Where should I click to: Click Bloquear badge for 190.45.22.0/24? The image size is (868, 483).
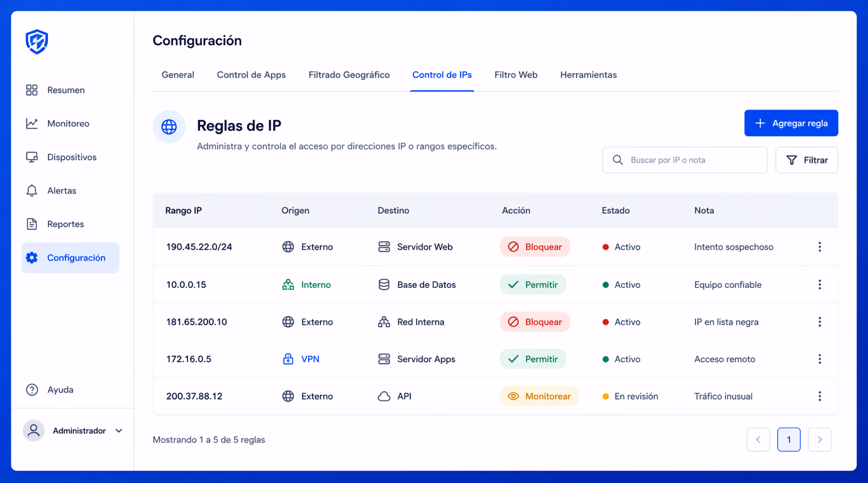tap(535, 247)
